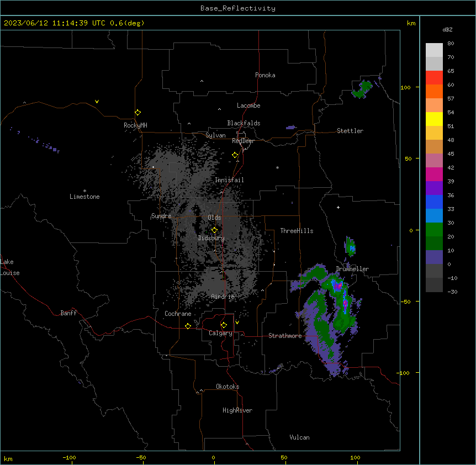
Task: Click green echo cell in northeast corner
Action: pos(362,89)
